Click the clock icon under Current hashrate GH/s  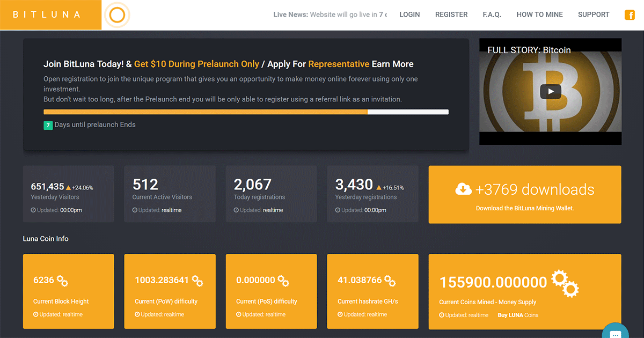(340, 314)
